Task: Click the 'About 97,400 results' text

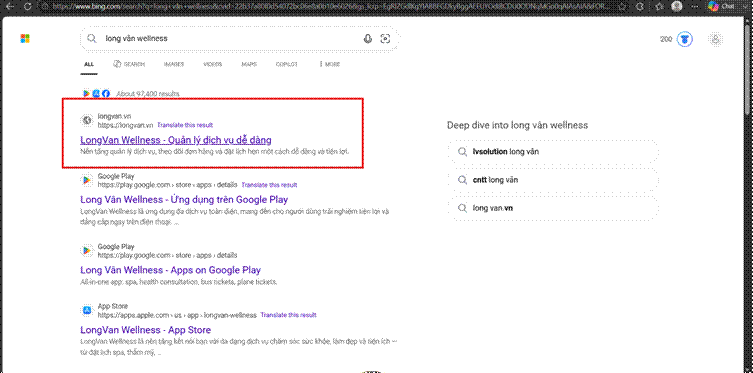Action: [148, 94]
